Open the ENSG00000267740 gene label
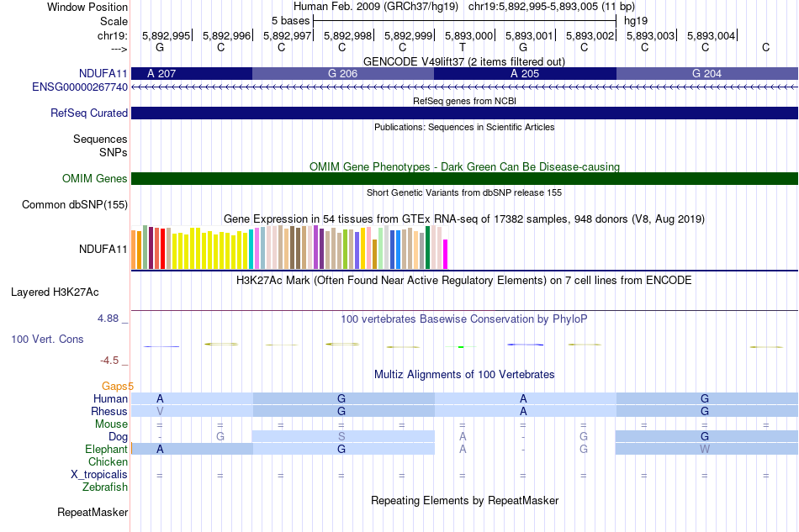799x532 pixels. (80, 87)
